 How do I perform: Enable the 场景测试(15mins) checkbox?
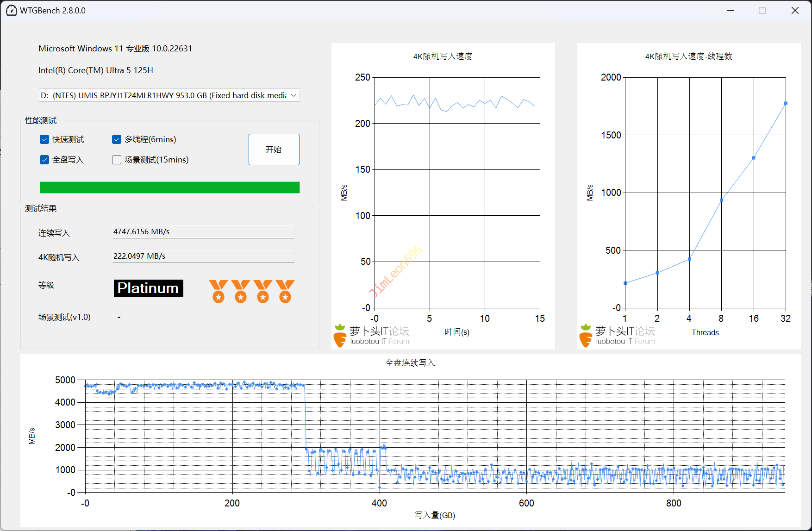point(117,160)
